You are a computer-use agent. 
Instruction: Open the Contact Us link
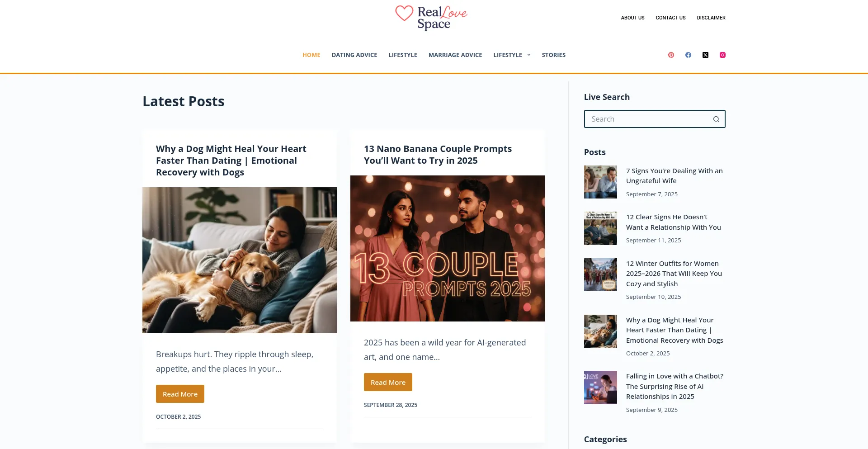[670, 18]
